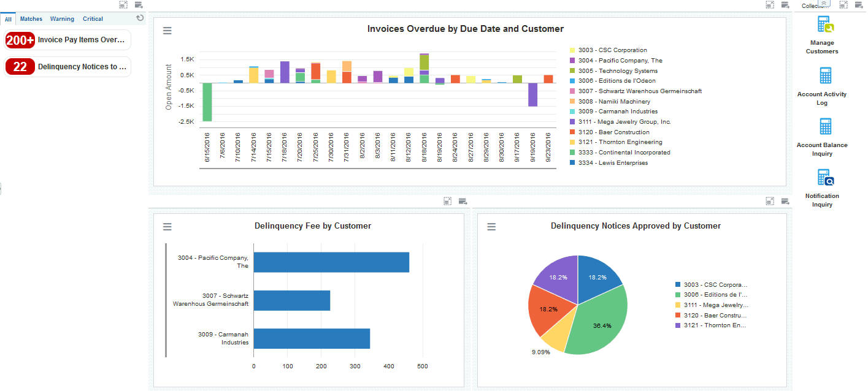Open Delinquency Notices Approved hamburger menu
The height and width of the screenshot is (391, 868).
click(491, 227)
